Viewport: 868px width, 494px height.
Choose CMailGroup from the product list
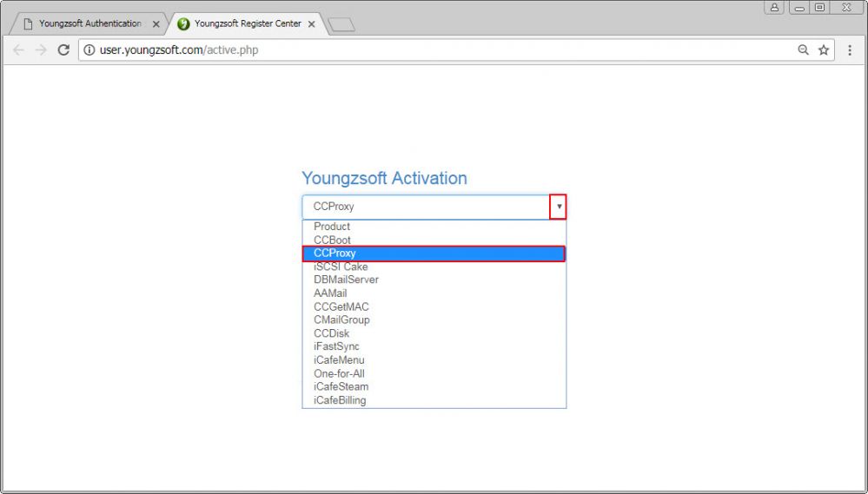click(x=434, y=319)
